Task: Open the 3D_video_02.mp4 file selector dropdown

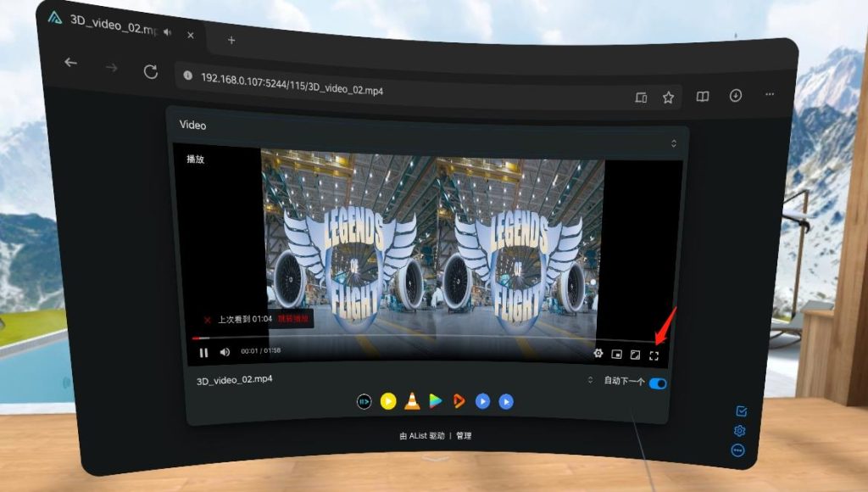Action: coord(590,380)
